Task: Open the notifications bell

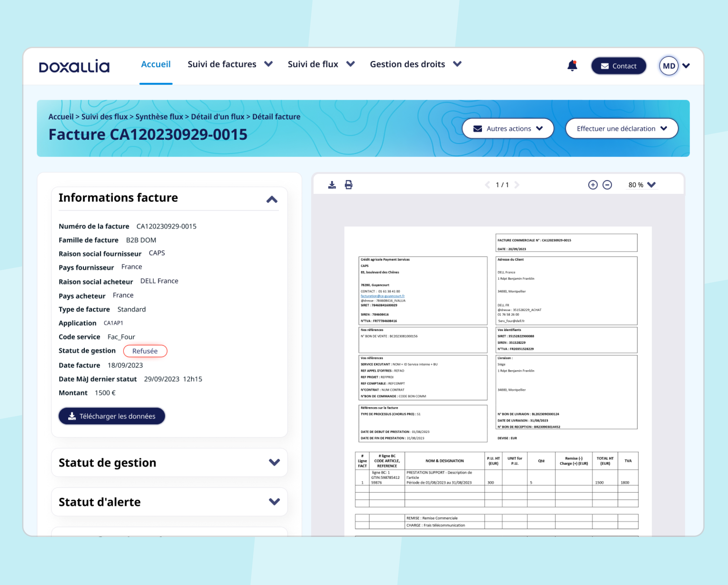Action: pyautogui.click(x=572, y=66)
